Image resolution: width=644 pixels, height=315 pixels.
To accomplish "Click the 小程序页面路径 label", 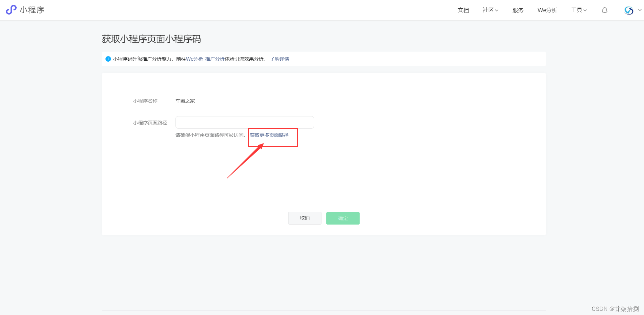I will pos(150,123).
